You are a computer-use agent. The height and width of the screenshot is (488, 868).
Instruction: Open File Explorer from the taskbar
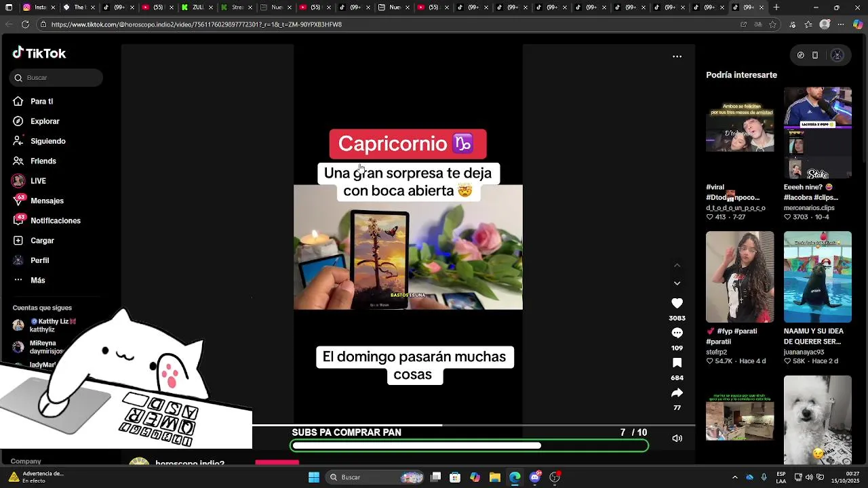point(494,477)
